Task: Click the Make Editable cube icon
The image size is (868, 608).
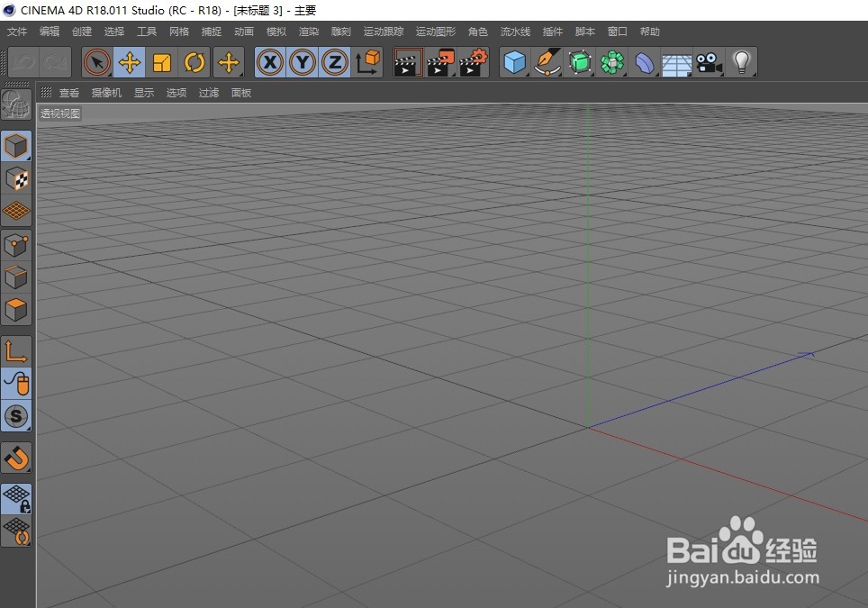Action: click(x=16, y=146)
